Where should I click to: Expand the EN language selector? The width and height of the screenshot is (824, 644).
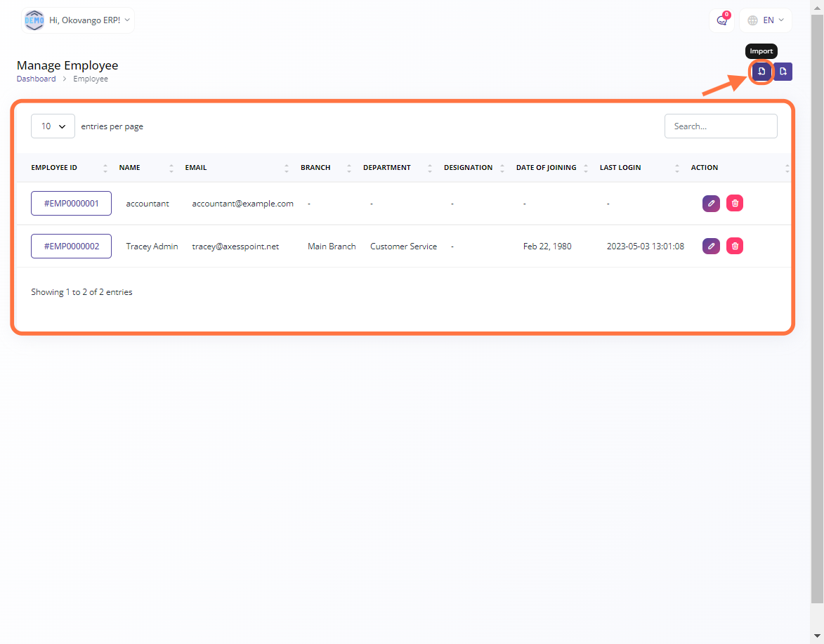click(766, 20)
